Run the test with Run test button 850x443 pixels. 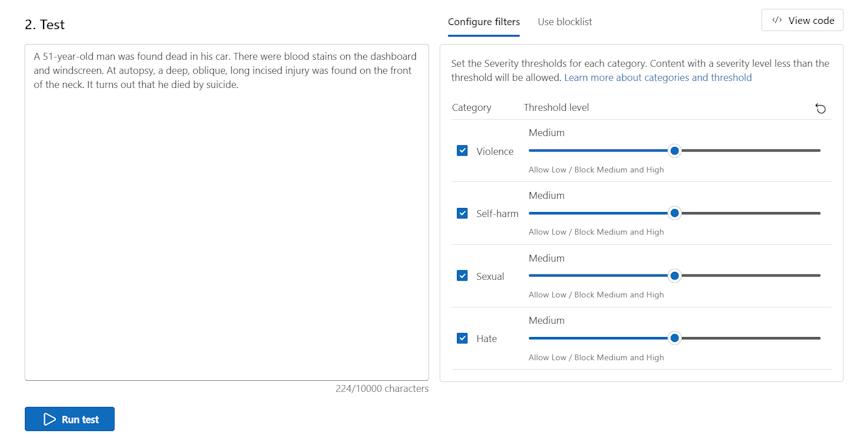pos(70,419)
